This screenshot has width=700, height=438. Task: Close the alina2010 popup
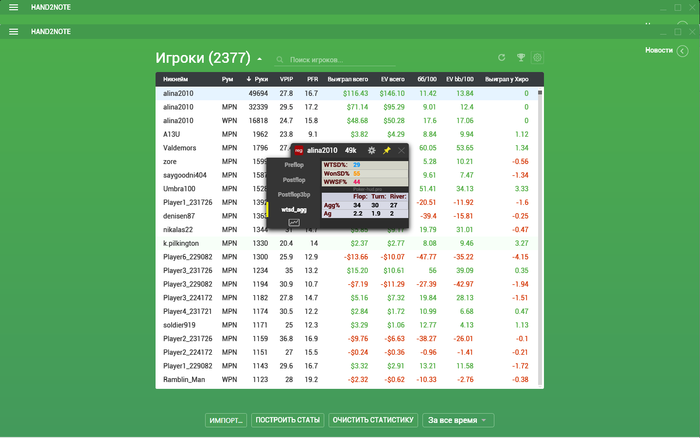401,150
